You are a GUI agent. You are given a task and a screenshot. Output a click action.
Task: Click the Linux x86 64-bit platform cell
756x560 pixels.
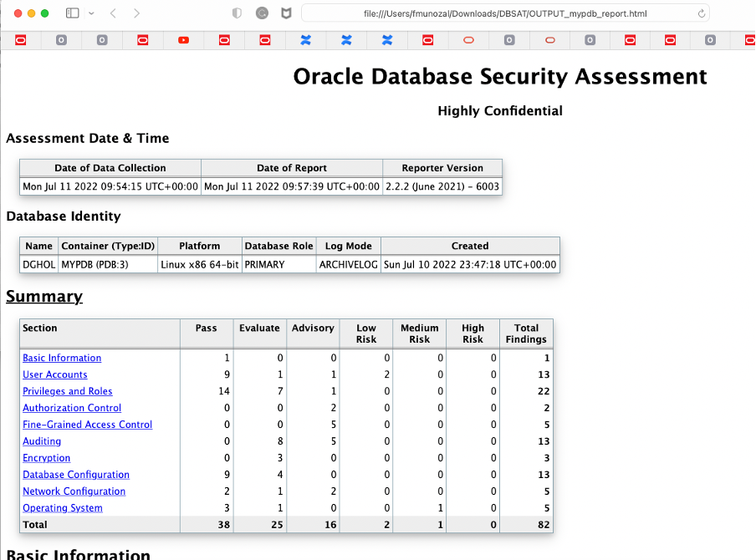tap(200, 265)
